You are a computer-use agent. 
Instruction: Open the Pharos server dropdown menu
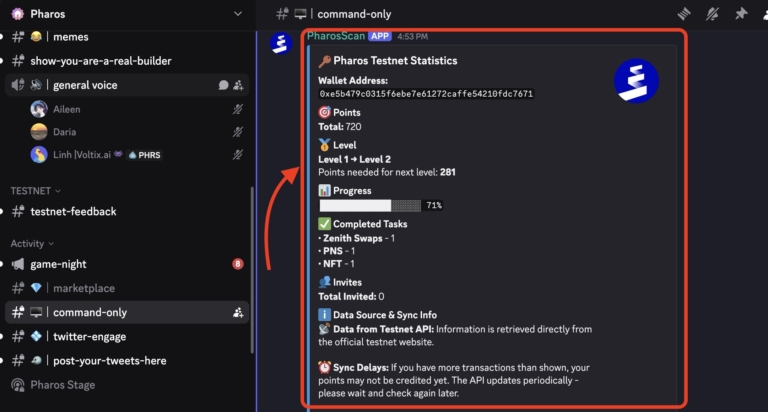point(238,14)
